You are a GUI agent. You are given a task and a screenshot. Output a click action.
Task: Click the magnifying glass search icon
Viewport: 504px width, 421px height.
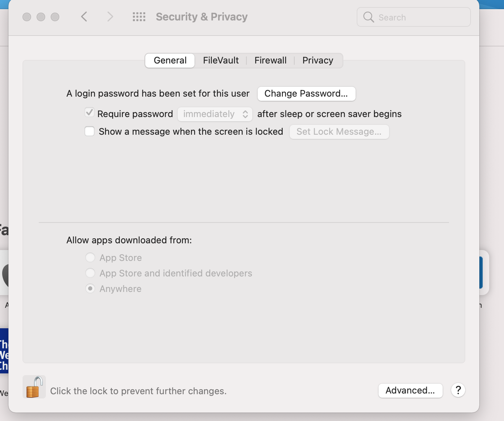[x=368, y=17]
